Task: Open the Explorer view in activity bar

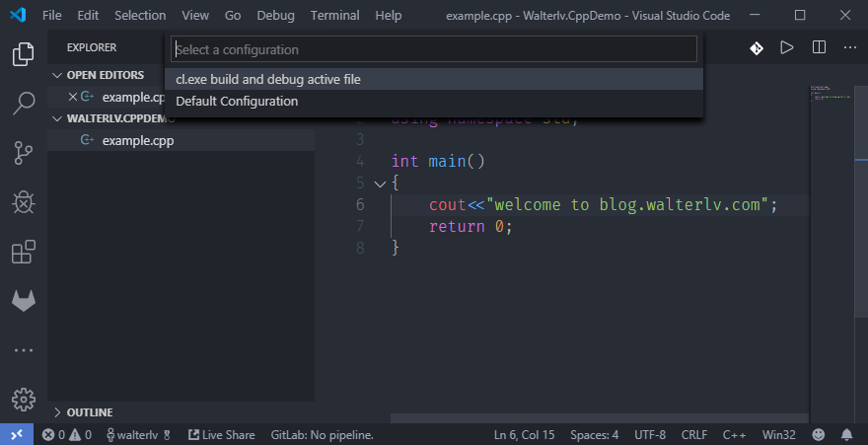Action: click(x=23, y=54)
